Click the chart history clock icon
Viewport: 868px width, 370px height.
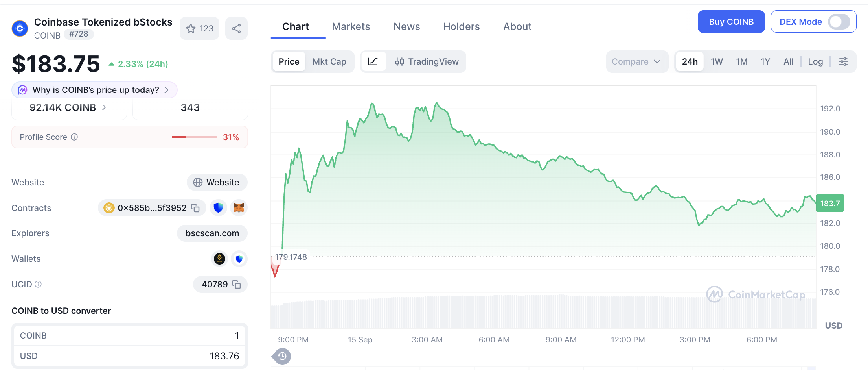[282, 357]
